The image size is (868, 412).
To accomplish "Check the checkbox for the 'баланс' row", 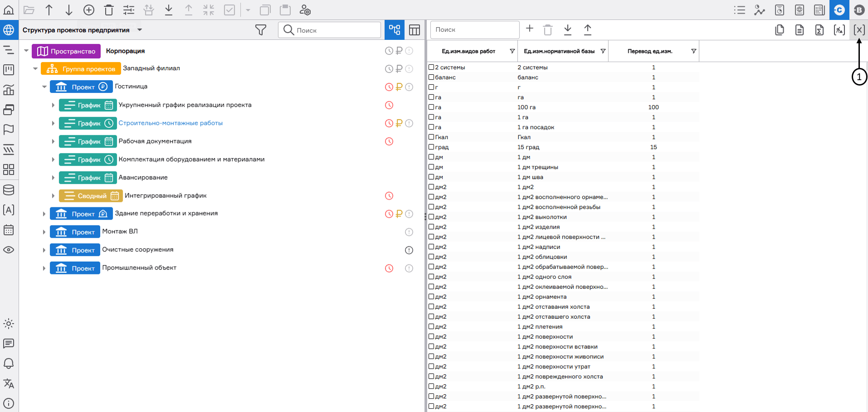I will 431,77.
